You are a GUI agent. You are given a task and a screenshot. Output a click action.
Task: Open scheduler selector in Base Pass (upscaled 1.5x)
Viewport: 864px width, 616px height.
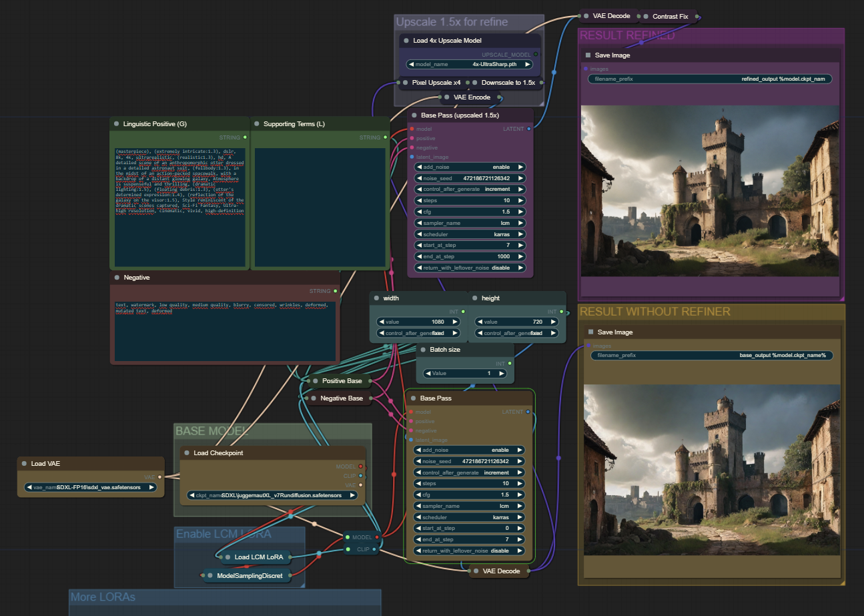coord(470,234)
